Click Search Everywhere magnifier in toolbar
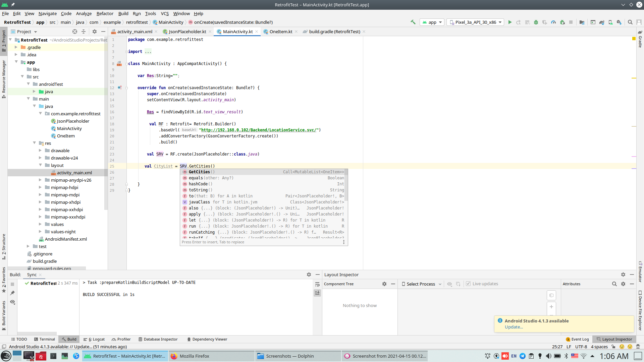Viewport: 644px width, 362px height. tap(630, 22)
